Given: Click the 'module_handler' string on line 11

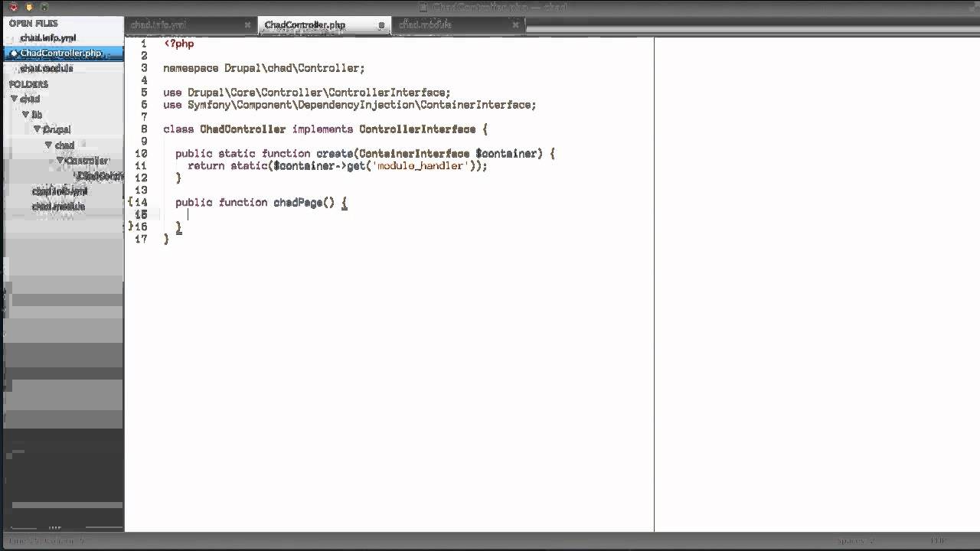Looking at the screenshot, I should (x=420, y=166).
